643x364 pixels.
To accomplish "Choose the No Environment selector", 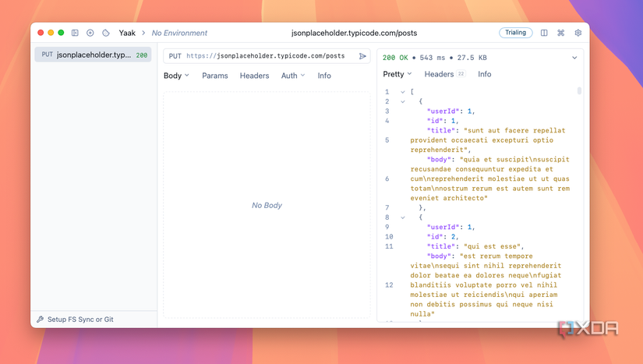I will tap(179, 33).
